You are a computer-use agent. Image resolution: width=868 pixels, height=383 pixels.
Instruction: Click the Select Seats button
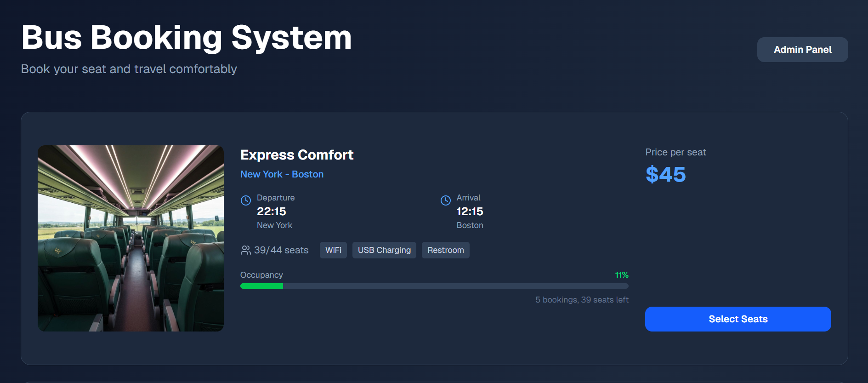[x=738, y=319]
